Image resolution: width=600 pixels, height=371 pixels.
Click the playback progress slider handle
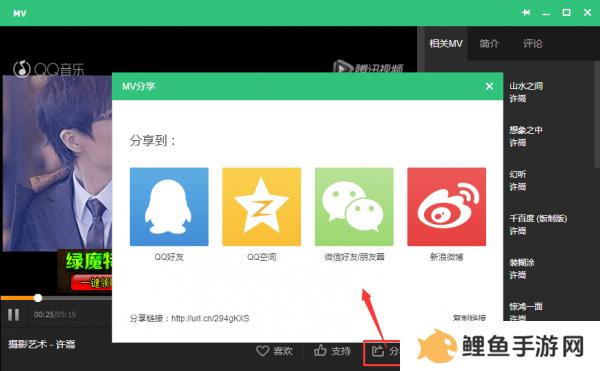38,298
